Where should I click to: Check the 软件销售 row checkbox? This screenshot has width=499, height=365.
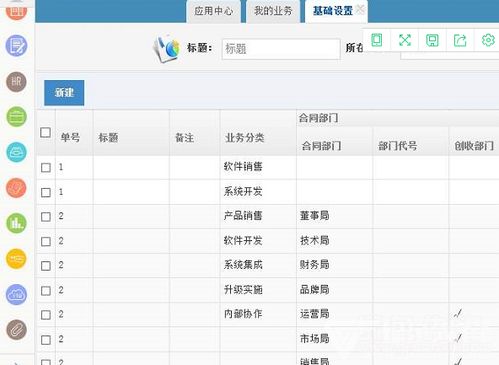tap(46, 167)
